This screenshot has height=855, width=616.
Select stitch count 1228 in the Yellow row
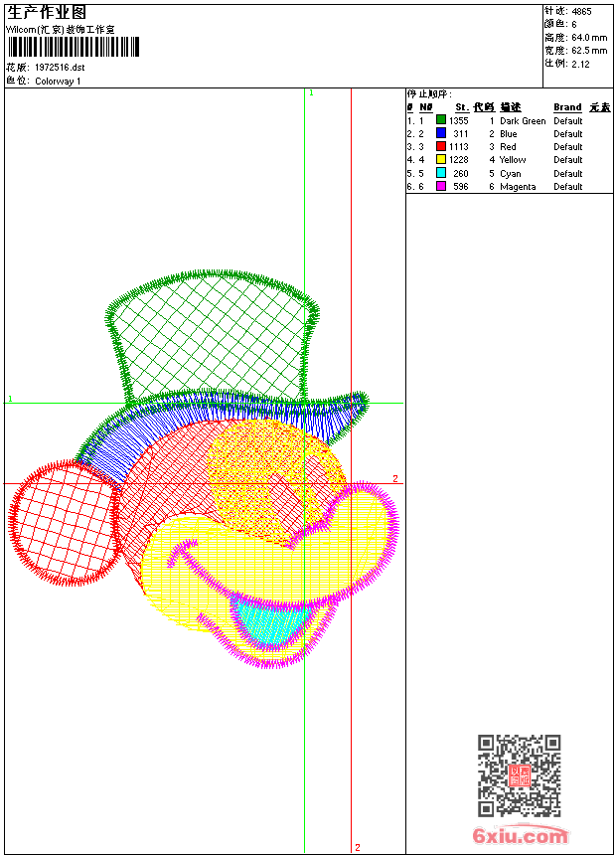pyautogui.click(x=458, y=160)
